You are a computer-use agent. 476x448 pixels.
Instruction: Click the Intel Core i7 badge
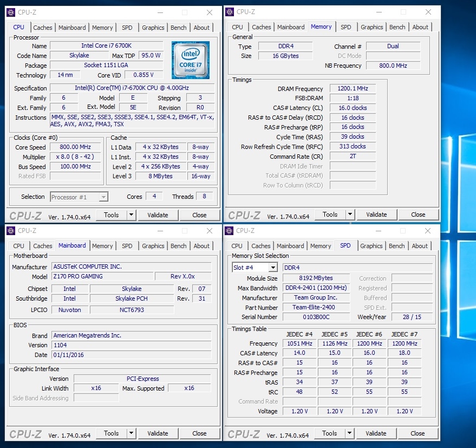190,60
